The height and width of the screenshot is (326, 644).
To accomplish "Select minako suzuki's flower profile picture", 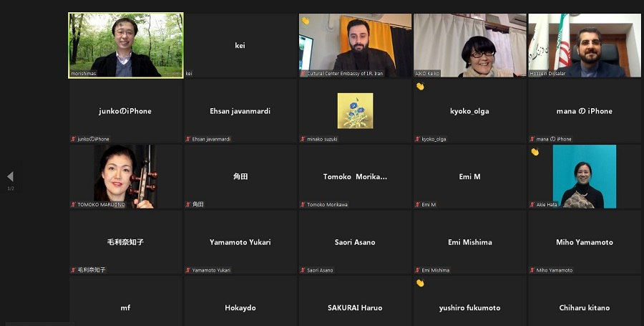I will point(355,110).
